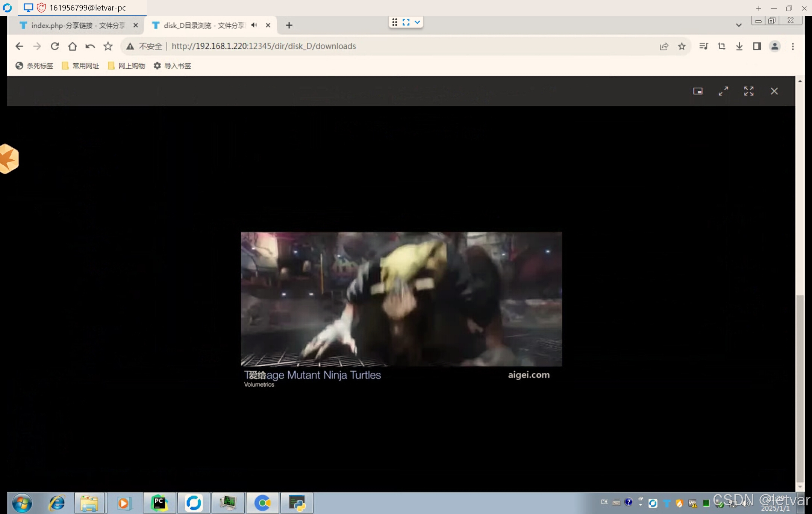Click the 导入书签 bookmark
Image resolution: width=812 pixels, height=514 pixels.
(172, 66)
